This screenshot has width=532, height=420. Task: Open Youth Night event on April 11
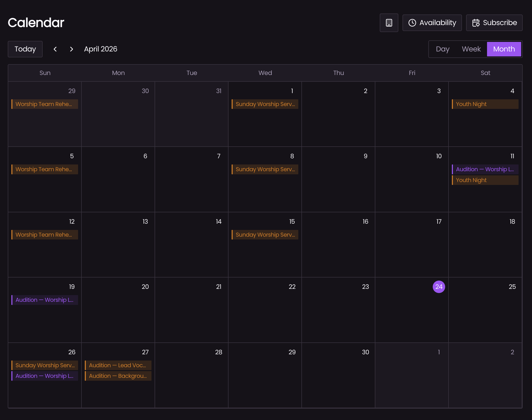485,180
